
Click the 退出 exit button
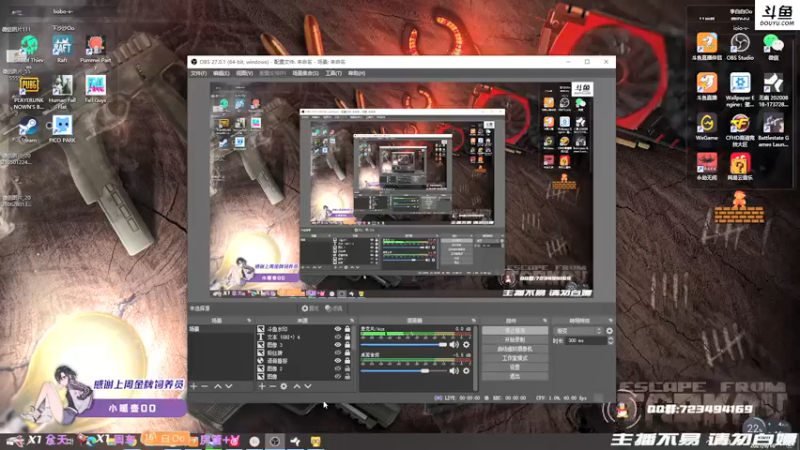pos(514,377)
